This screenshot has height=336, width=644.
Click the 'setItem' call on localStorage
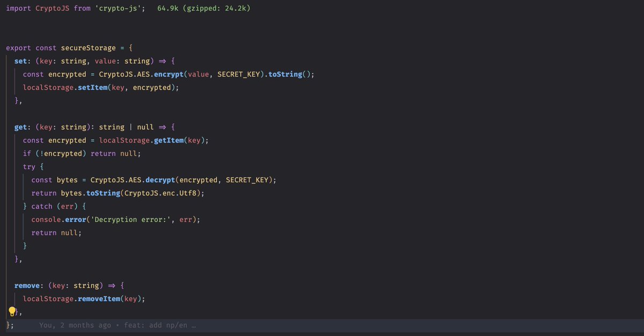click(92, 87)
